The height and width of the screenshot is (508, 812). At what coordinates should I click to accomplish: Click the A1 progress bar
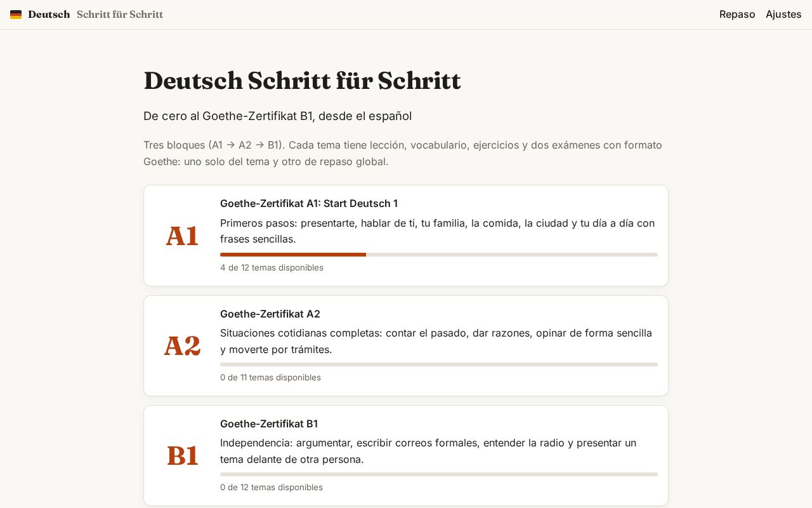pos(439,255)
